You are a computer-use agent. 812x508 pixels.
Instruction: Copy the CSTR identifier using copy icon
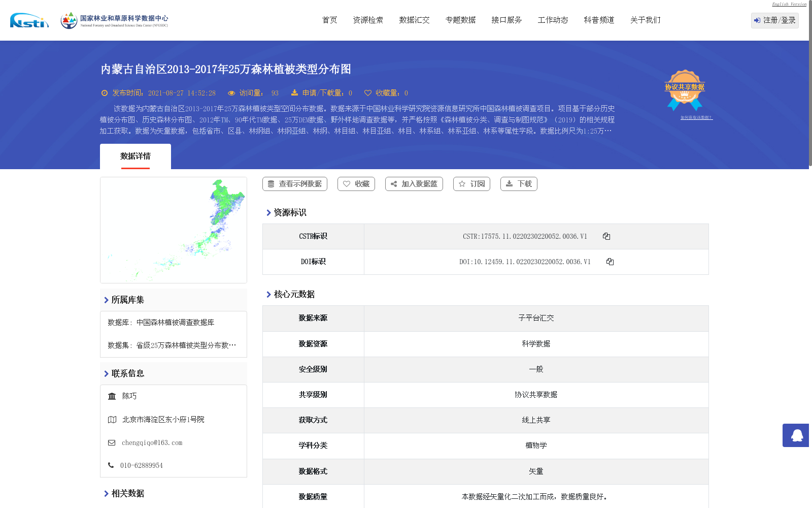(606, 236)
